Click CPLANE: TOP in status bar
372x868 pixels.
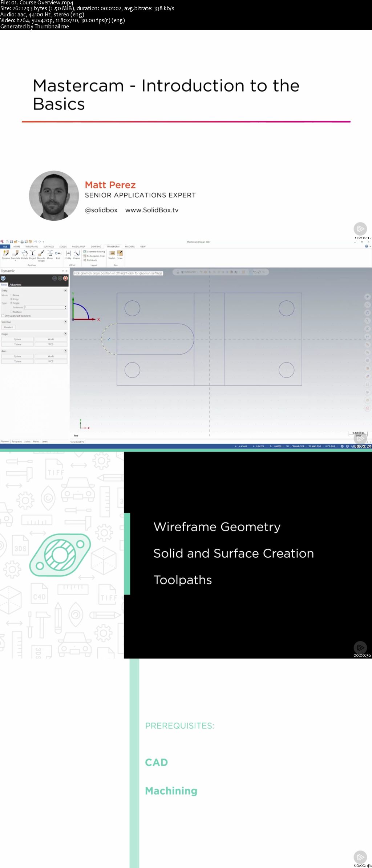point(298,446)
